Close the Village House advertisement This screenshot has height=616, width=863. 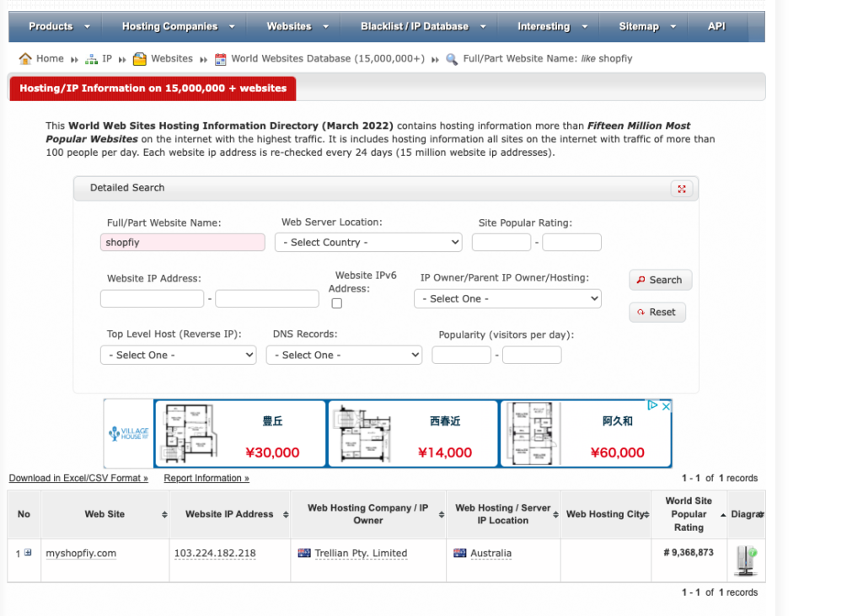[665, 406]
